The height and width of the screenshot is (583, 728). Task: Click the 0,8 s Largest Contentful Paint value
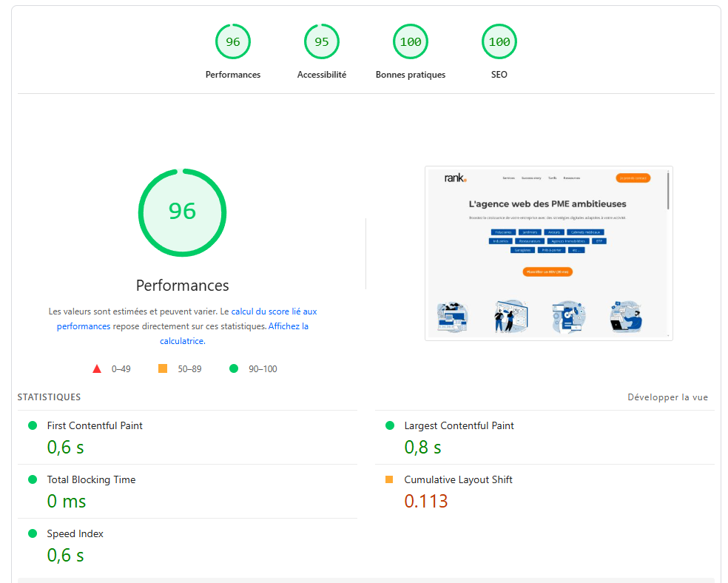coord(422,448)
